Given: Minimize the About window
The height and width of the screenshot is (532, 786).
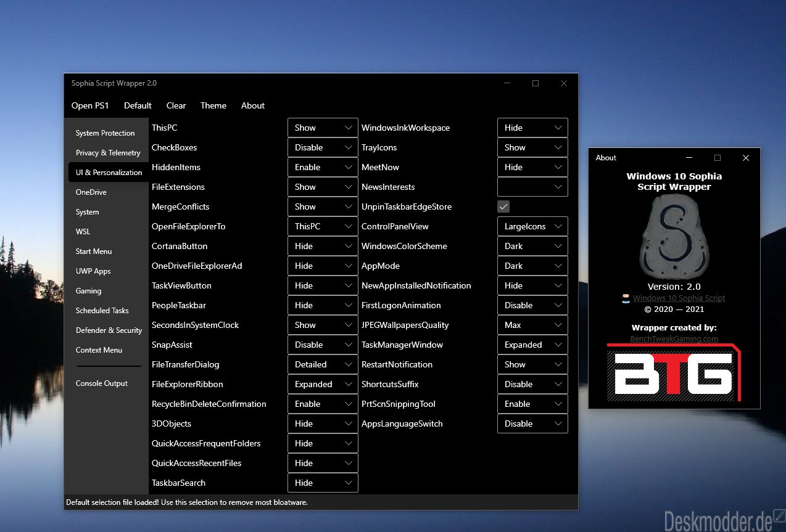Looking at the screenshot, I should tap(689, 158).
